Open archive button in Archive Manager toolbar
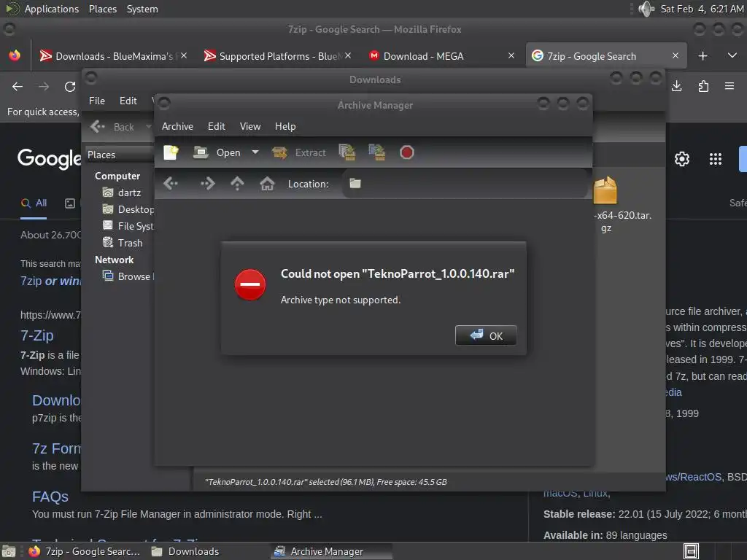 [x=217, y=152]
